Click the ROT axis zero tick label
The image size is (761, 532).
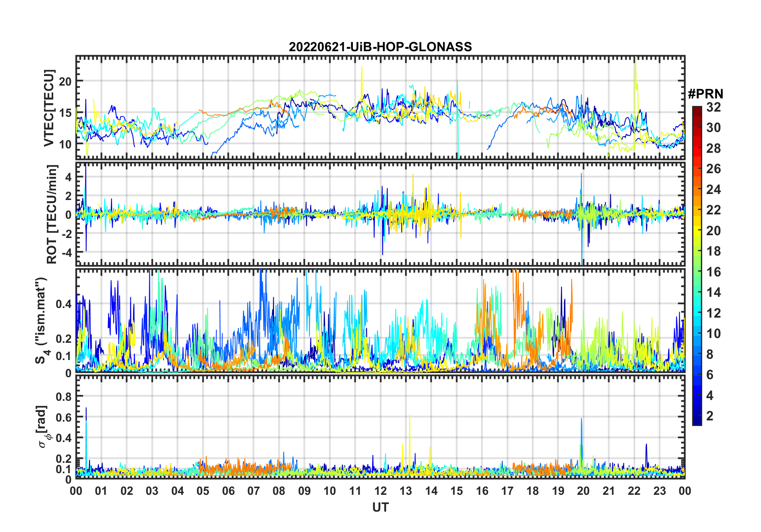(x=68, y=214)
